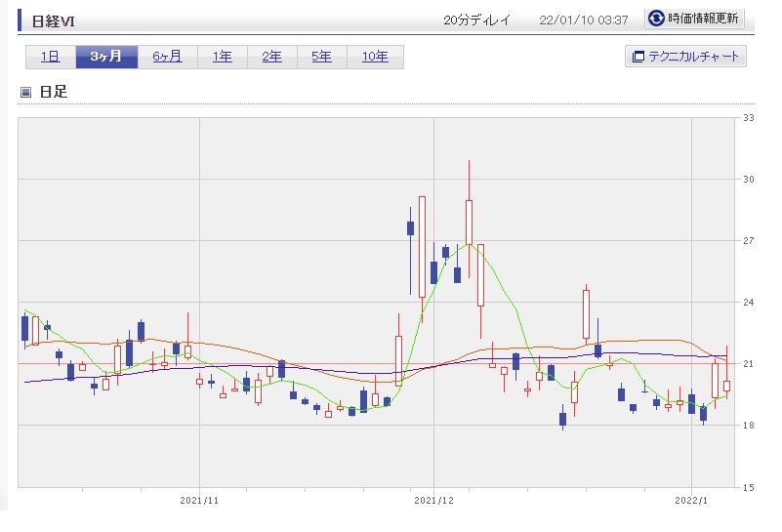Click the active 3ヶ月 tab

(x=106, y=57)
